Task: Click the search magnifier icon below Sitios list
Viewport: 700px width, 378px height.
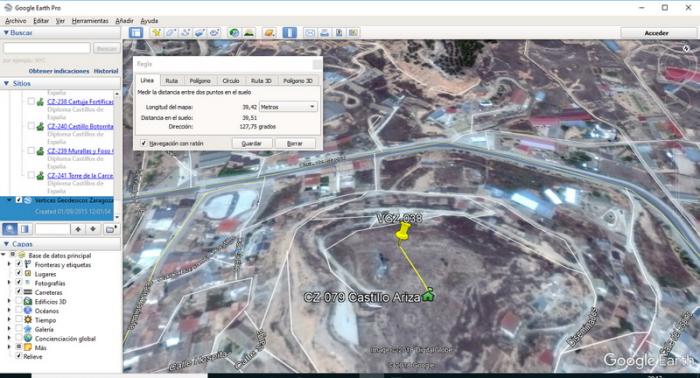Action: click(x=10, y=229)
